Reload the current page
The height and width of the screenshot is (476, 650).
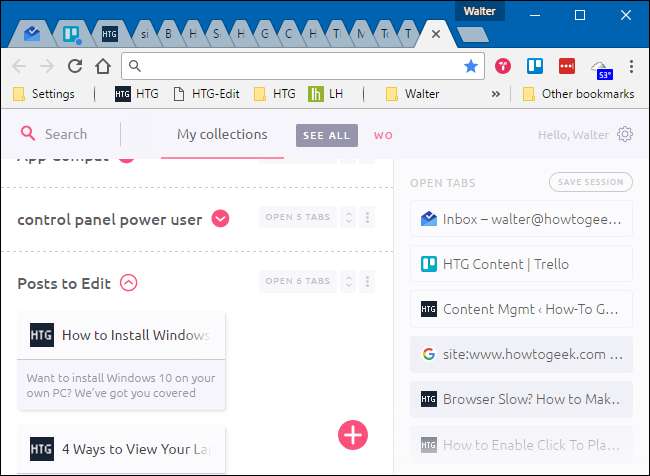click(75, 66)
